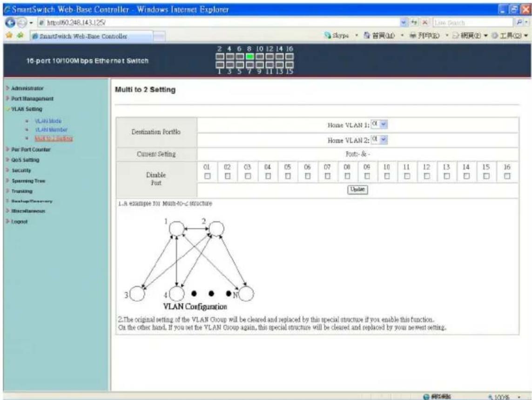This screenshot has width=532, height=400.
Task: Tick Disable Port checkbox 16
Action: pos(507,176)
